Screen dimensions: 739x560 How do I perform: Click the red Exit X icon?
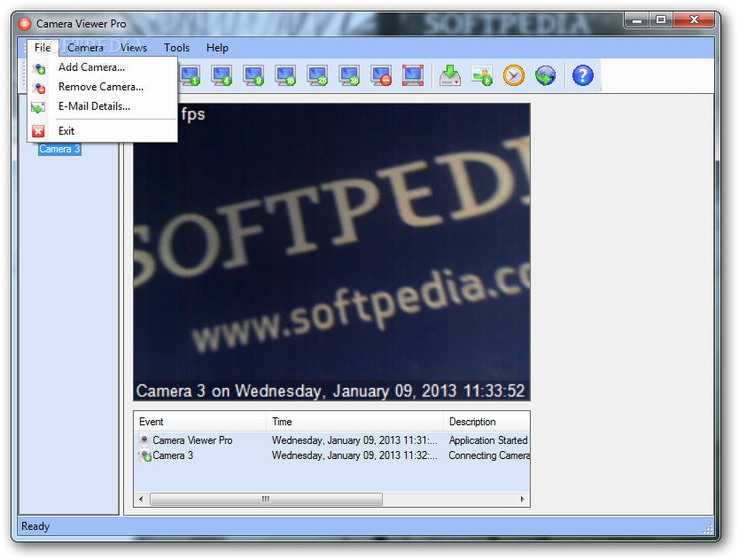[38, 131]
